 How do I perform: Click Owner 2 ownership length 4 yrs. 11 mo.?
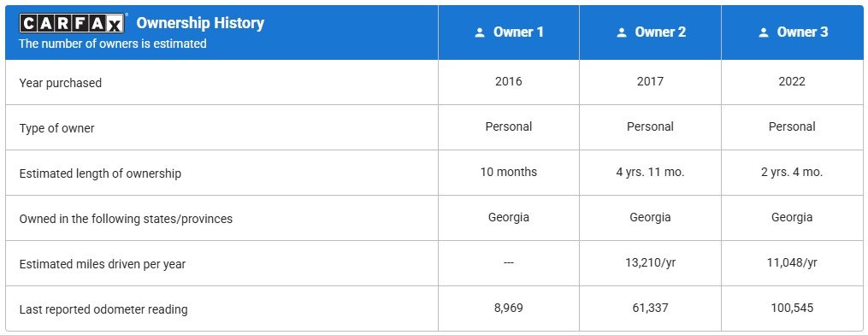tap(650, 172)
